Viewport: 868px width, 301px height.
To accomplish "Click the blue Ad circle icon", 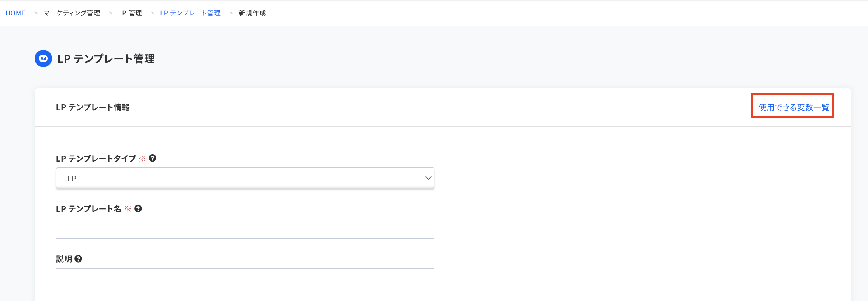I will (x=43, y=59).
